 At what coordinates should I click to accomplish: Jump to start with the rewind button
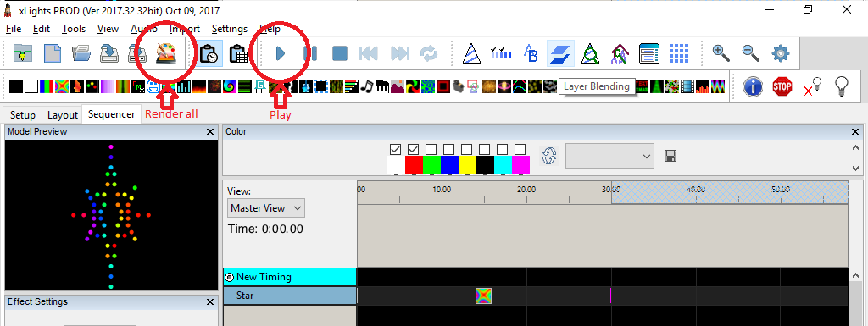point(369,53)
